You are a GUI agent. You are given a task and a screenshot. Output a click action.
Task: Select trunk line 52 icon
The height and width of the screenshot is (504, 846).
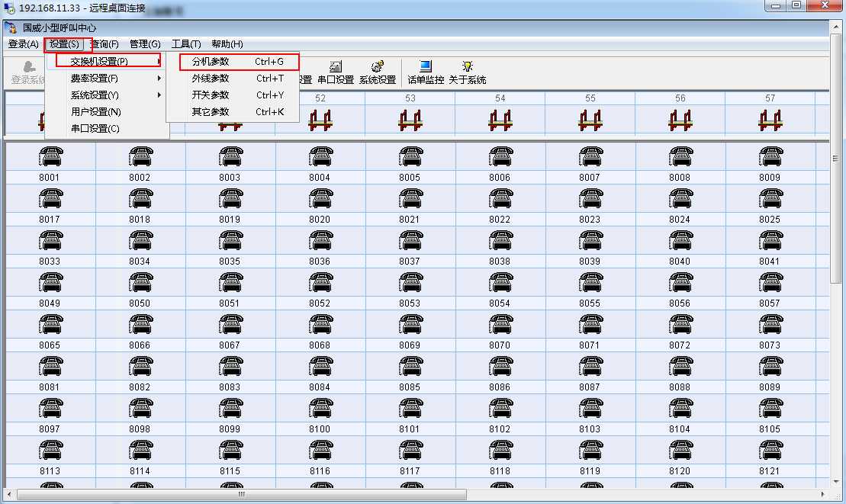[x=320, y=120]
